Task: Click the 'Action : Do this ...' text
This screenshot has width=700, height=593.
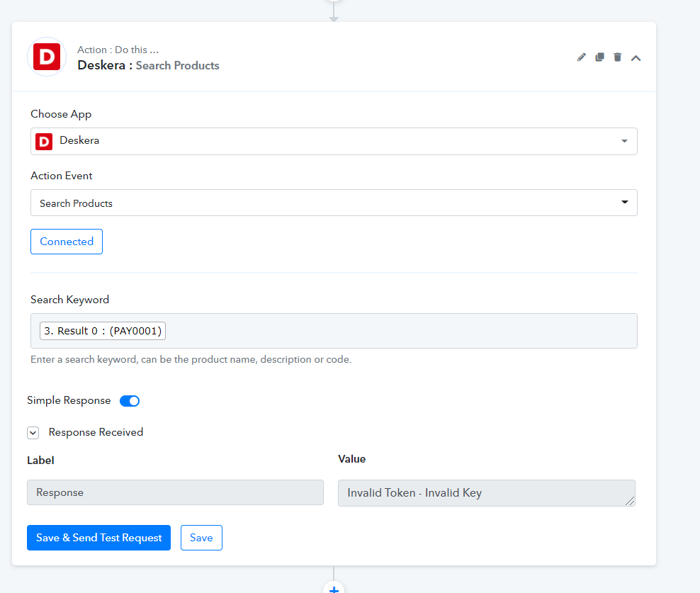Action: (x=118, y=50)
